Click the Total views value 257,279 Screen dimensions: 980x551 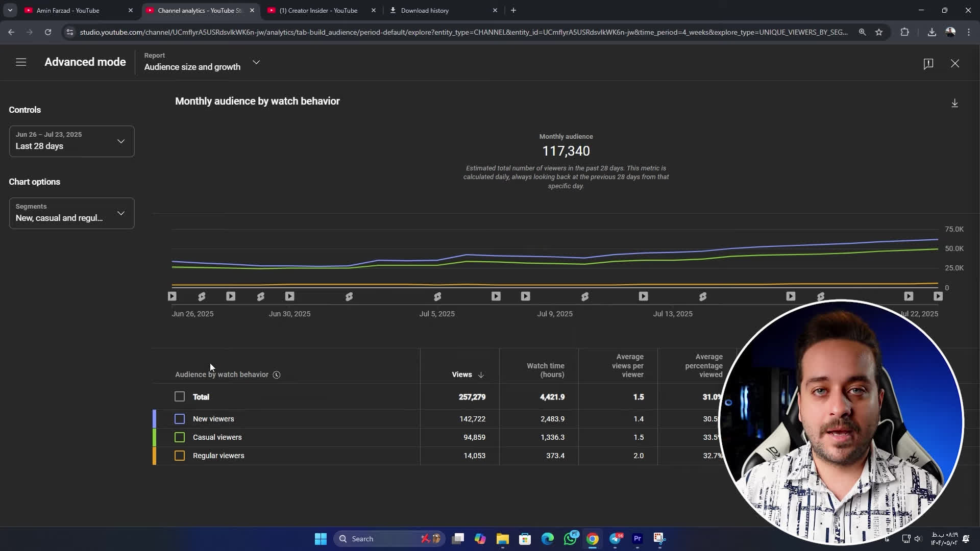[472, 397]
